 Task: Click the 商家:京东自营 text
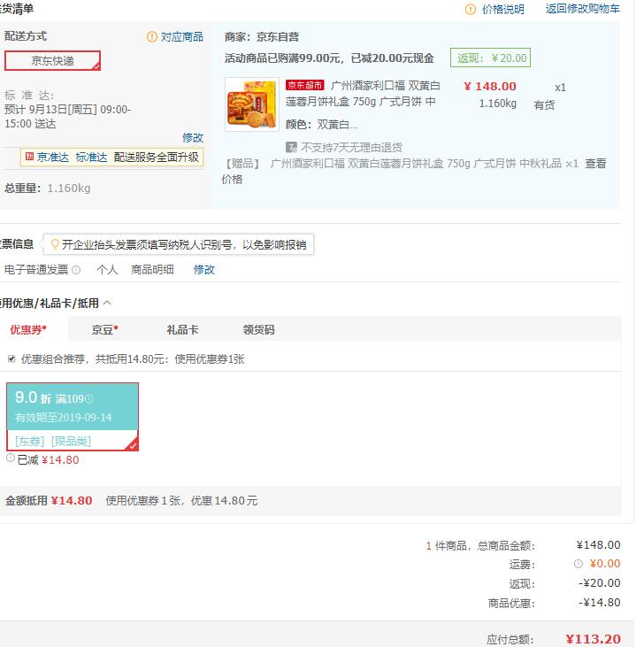[x=262, y=37]
